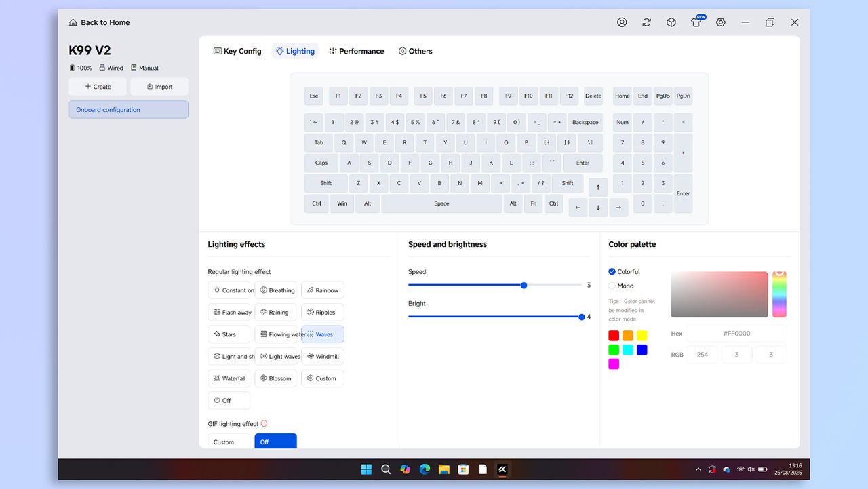Viewport: 868px width, 489px height.
Task: Pick the magenta color swatch
Action: tap(614, 364)
